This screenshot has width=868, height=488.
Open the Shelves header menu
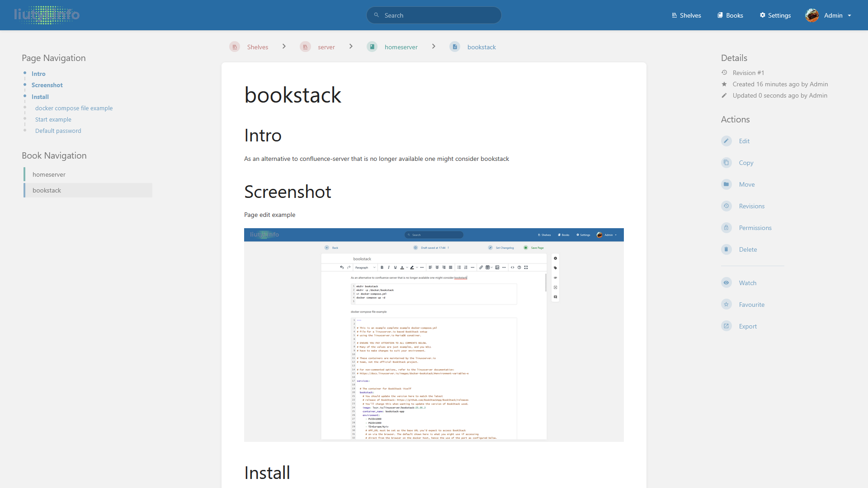(686, 15)
